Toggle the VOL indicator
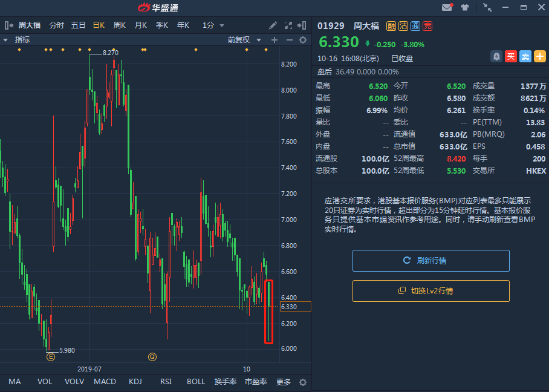549x392 pixels. (x=45, y=382)
